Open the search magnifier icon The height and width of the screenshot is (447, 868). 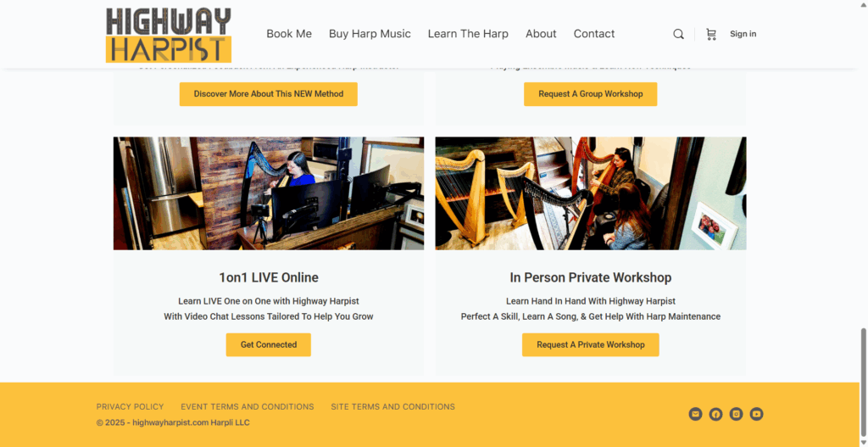678,34
